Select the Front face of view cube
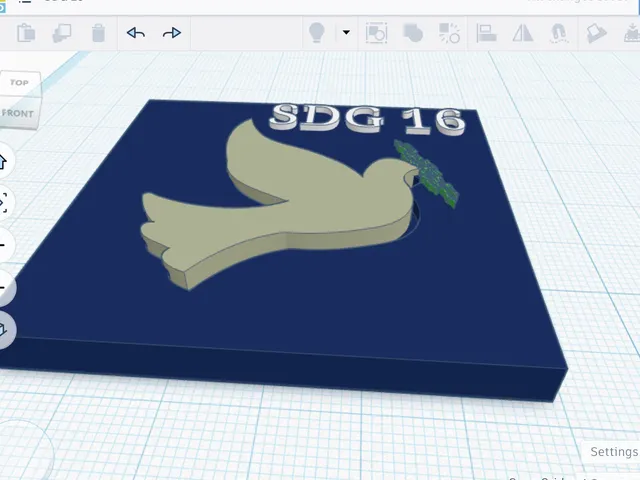Image resolution: width=640 pixels, height=480 pixels. [19, 113]
